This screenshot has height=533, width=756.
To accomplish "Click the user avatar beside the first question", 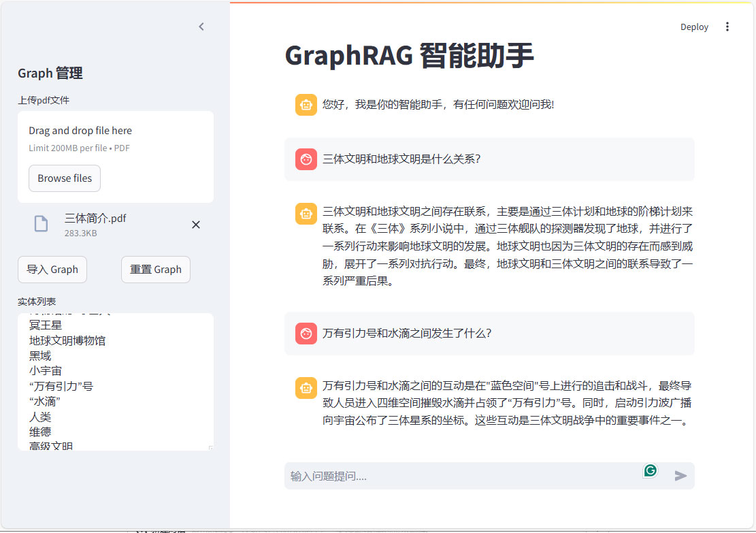I will (306, 159).
